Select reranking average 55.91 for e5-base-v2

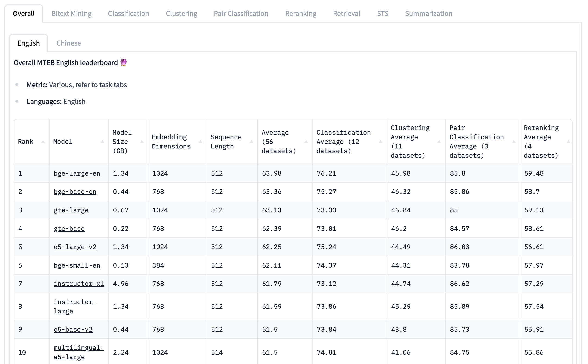coord(534,329)
